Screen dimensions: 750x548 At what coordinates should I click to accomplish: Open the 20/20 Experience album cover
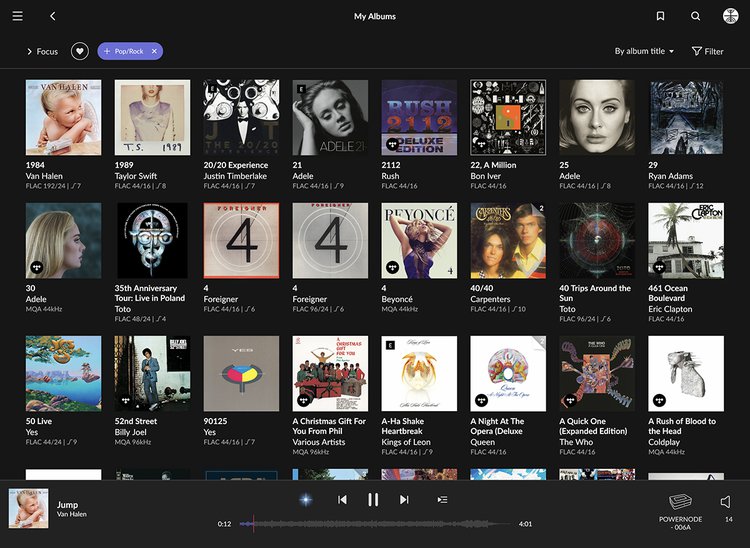coord(242,117)
